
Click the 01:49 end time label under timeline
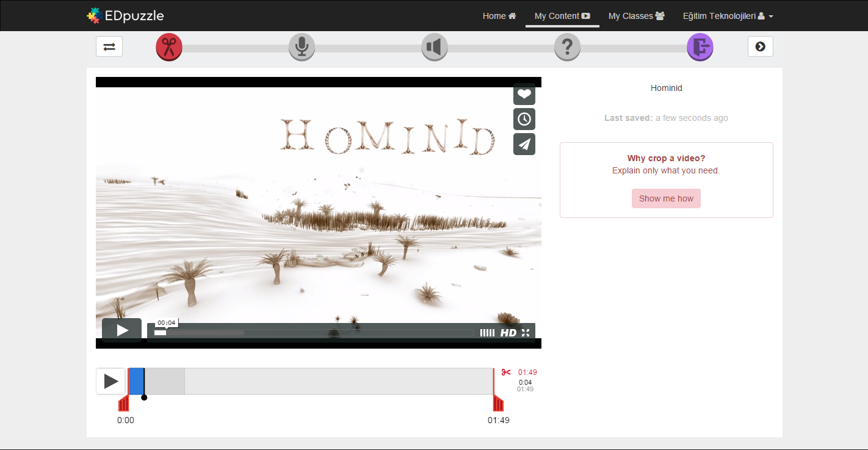click(498, 420)
